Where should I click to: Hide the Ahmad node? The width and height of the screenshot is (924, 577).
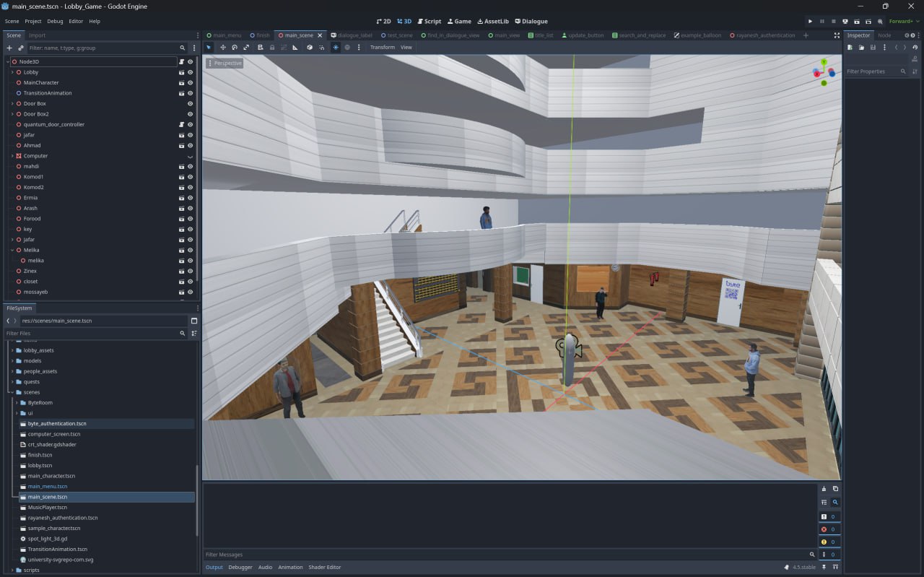pyautogui.click(x=191, y=145)
